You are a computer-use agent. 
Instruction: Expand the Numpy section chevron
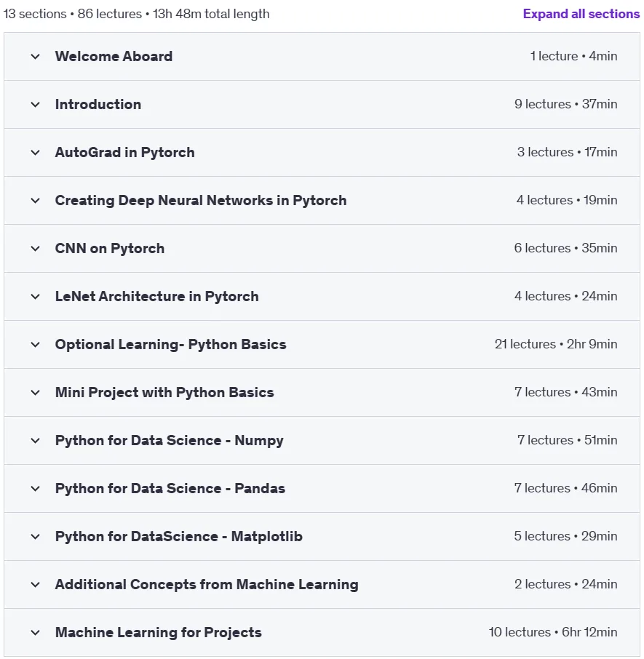click(x=36, y=441)
